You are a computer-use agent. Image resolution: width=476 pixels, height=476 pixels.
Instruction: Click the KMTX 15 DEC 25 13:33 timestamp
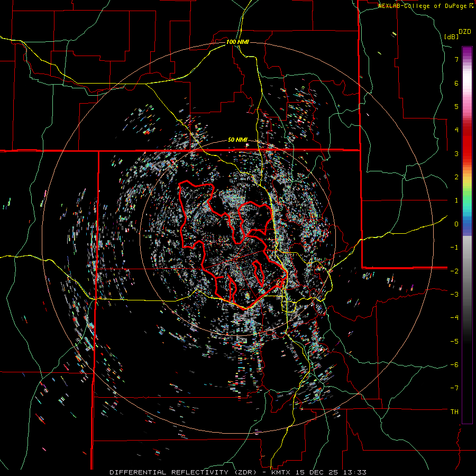[318, 472]
